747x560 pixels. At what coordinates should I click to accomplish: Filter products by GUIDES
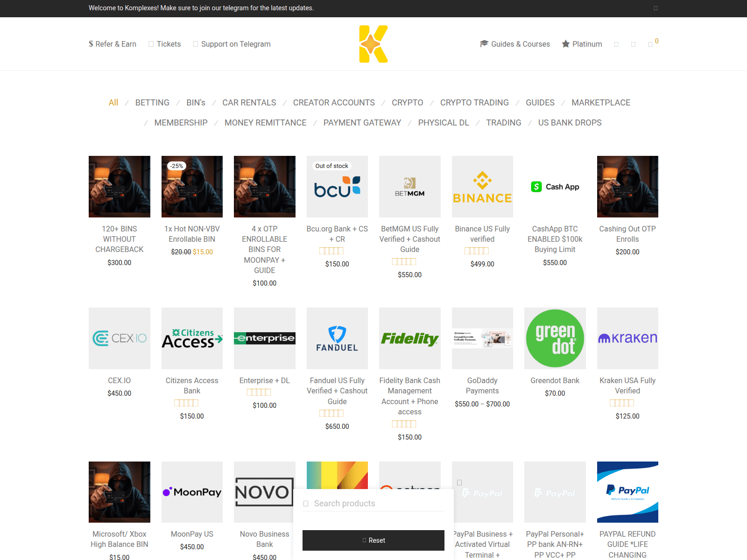point(540,103)
